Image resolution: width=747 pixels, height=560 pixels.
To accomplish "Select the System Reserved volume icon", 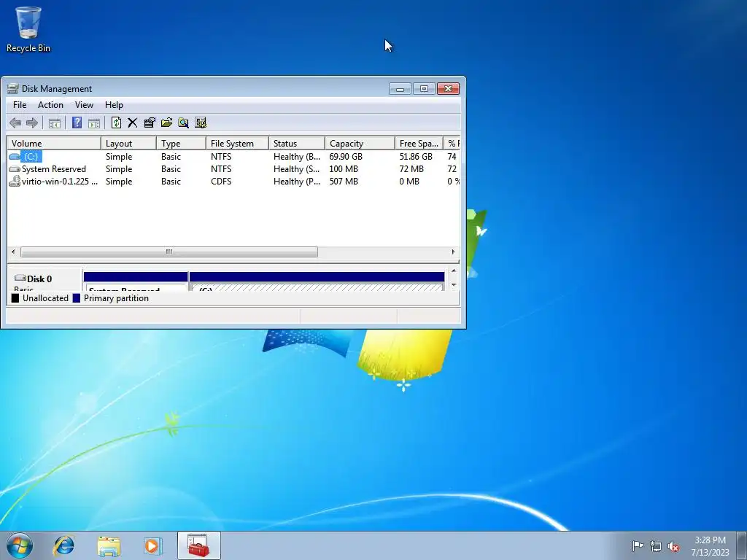I will tap(15, 169).
